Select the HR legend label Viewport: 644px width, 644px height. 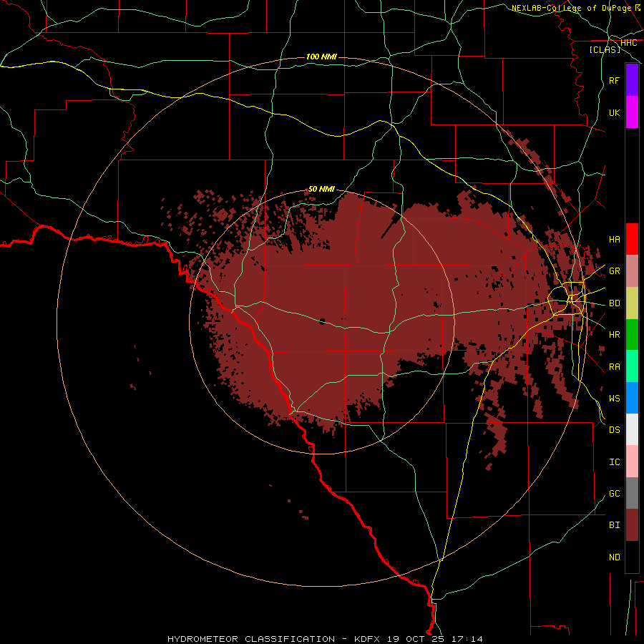(614, 334)
